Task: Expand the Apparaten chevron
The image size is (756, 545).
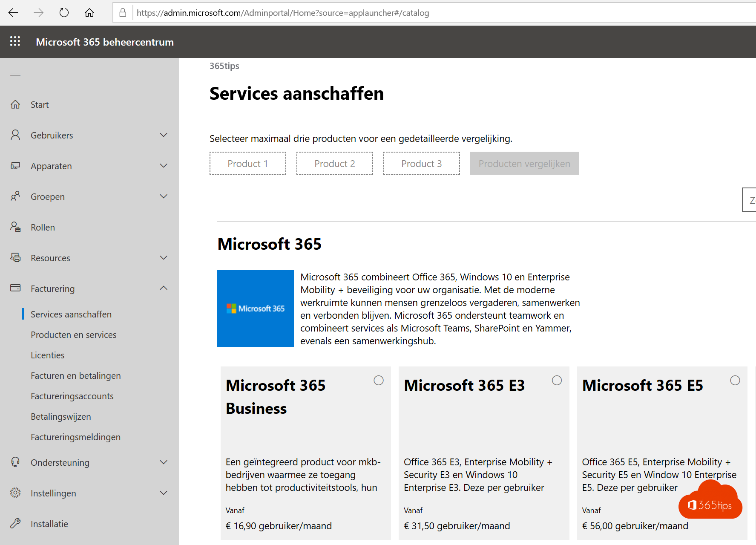Action: [164, 166]
